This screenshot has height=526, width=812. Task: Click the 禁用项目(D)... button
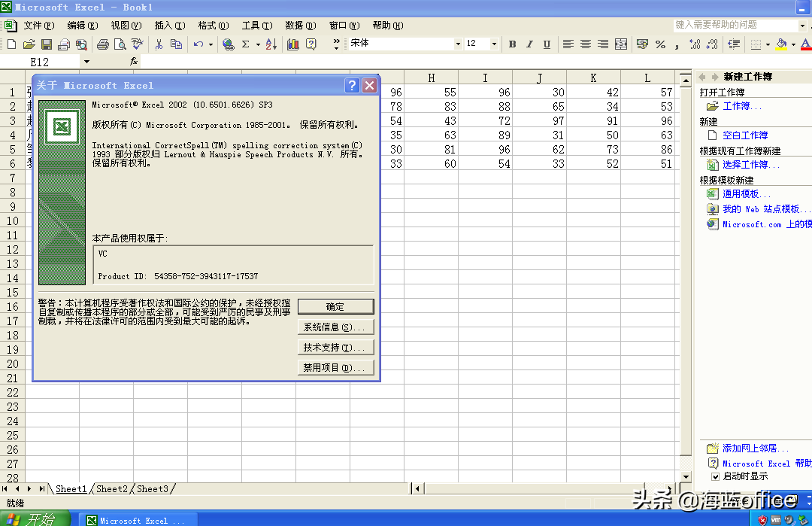[x=335, y=367]
